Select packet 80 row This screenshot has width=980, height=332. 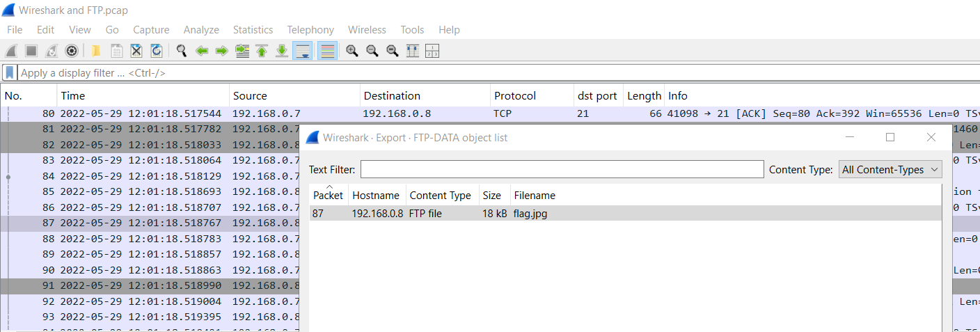pyautogui.click(x=490, y=113)
